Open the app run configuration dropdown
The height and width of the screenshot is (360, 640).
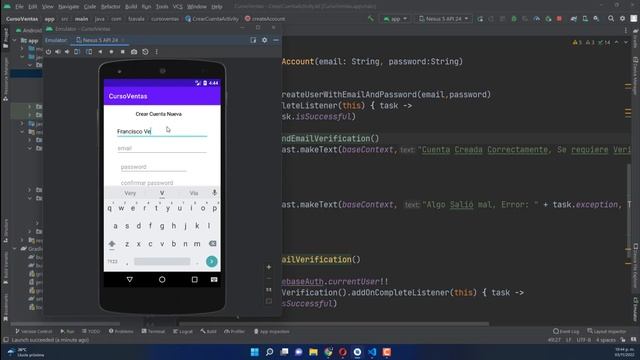[x=395, y=19]
